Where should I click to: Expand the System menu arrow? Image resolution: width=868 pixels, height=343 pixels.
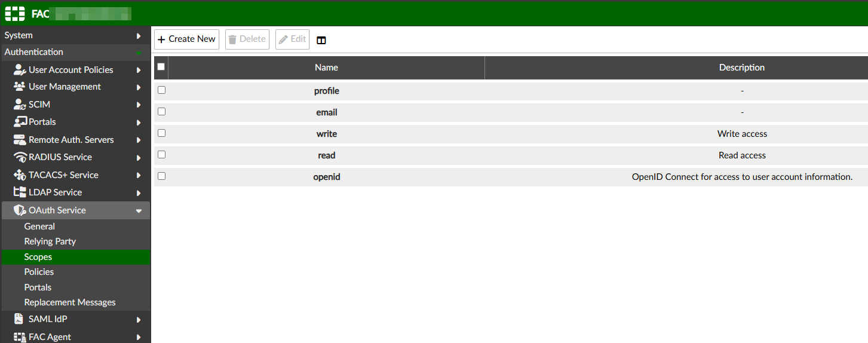(139, 36)
